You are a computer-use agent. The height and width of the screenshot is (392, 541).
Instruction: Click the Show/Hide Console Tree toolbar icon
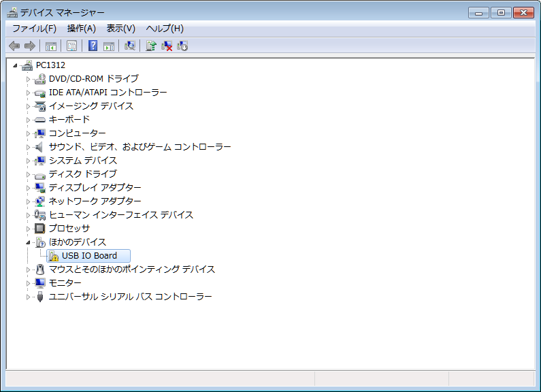[x=50, y=46]
